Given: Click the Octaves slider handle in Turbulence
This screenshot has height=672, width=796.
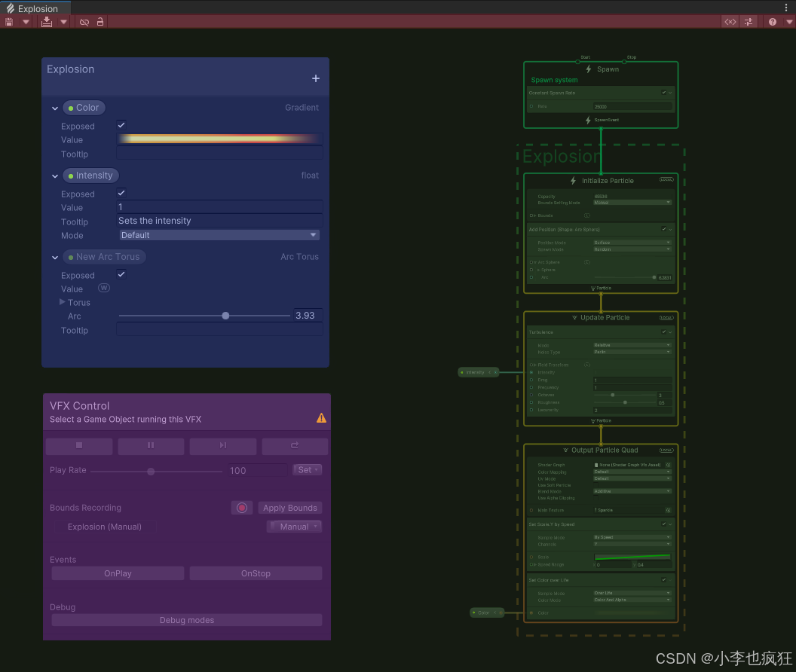Looking at the screenshot, I should (x=613, y=395).
